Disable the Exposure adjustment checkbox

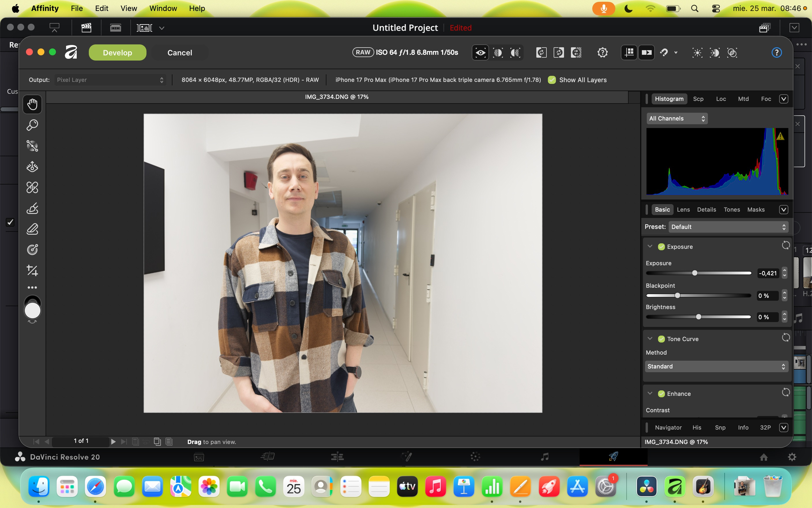661,247
